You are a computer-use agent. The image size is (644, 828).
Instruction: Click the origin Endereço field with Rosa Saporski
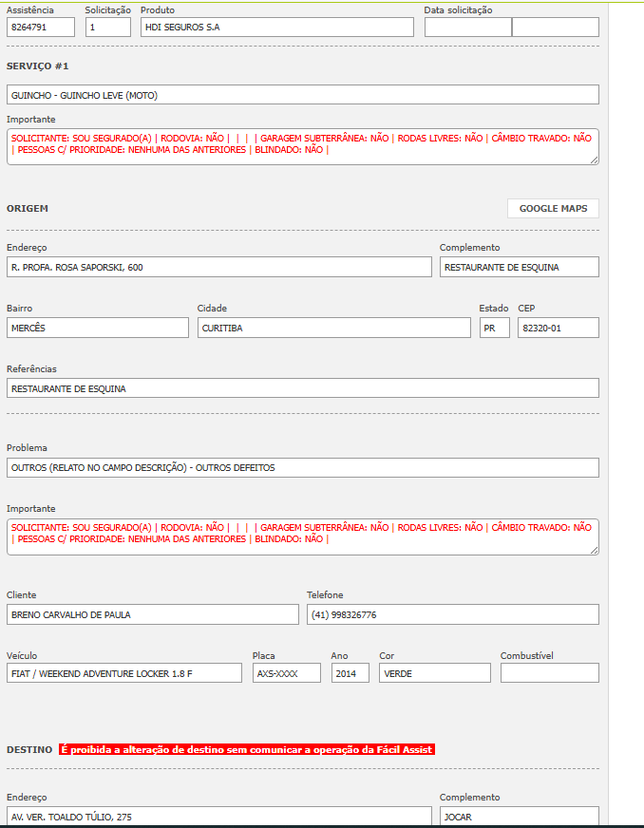(x=218, y=267)
